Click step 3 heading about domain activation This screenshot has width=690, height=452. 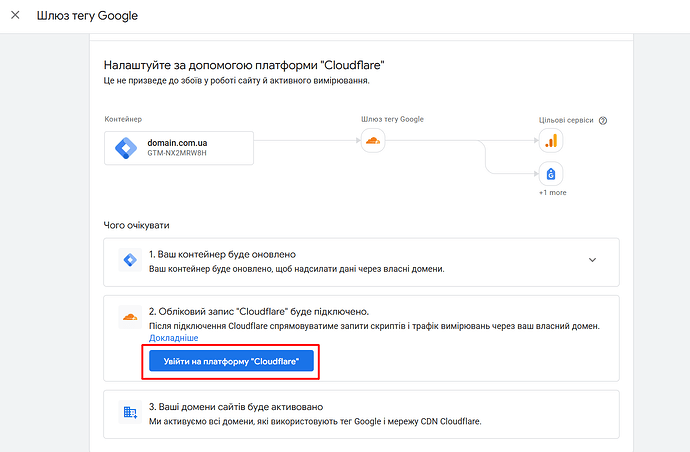236,407
